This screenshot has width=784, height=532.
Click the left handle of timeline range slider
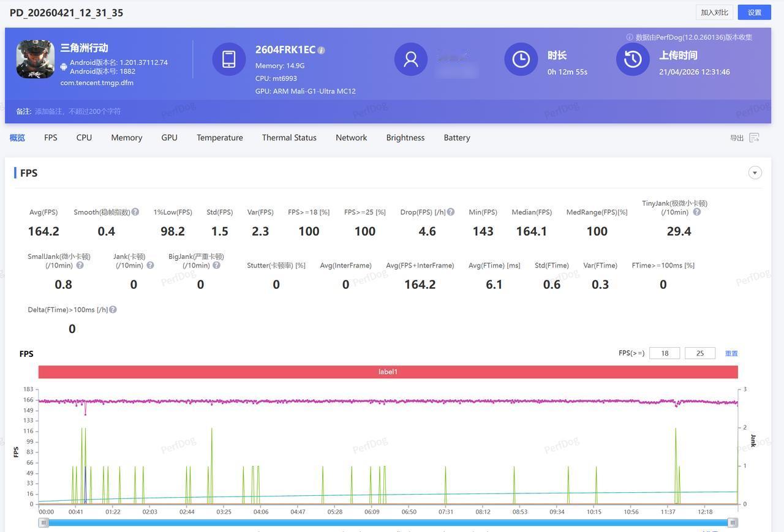pyautogui.click(x=43, y=522)
